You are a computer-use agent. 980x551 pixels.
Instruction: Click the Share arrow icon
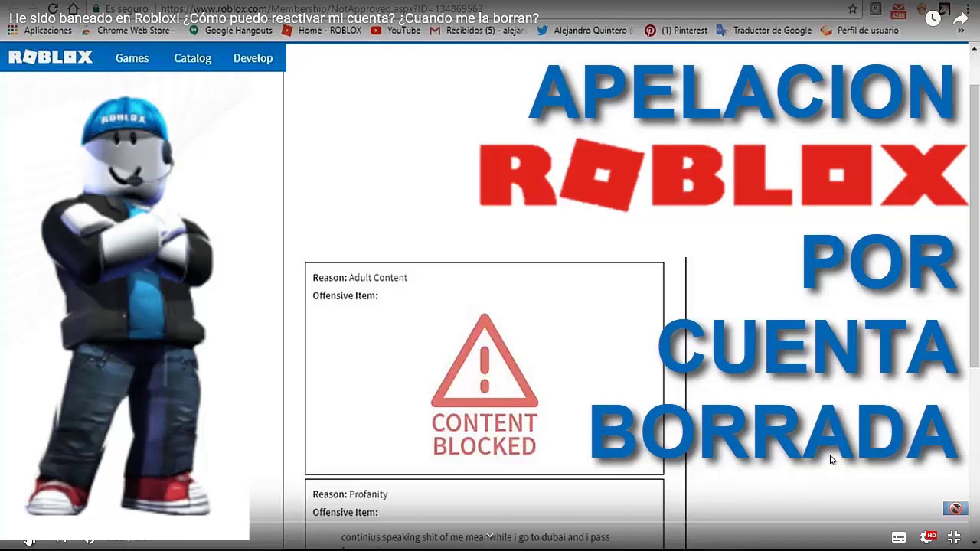961,19
